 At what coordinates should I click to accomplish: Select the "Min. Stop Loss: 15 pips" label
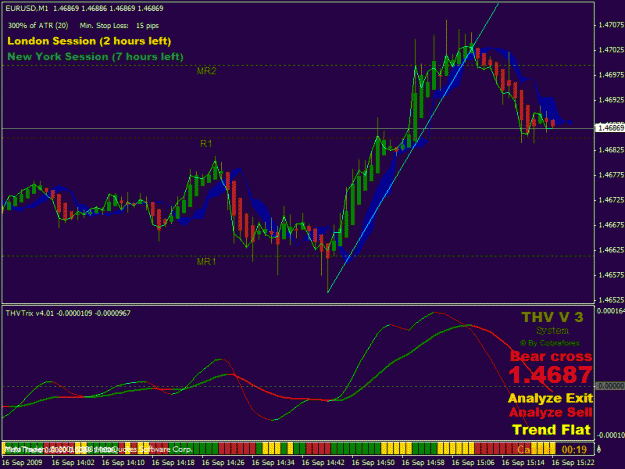(x=119, y=26)
